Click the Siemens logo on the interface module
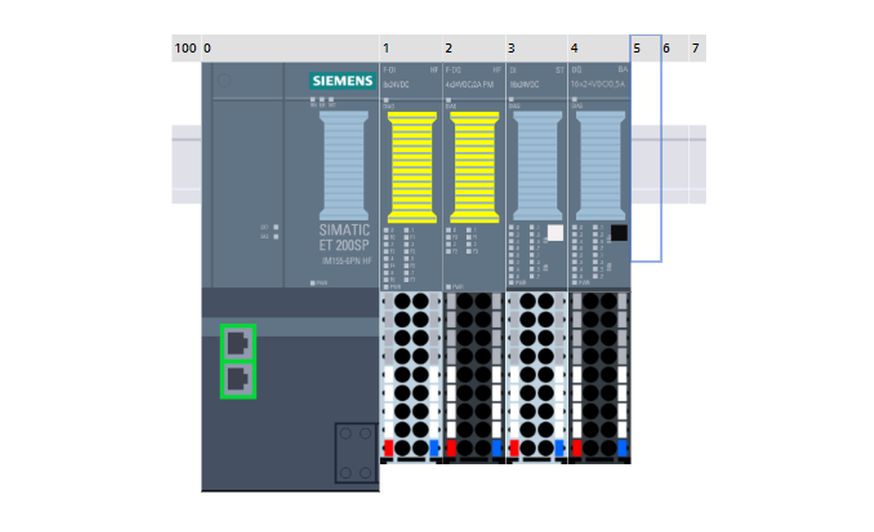The width and height of the screenshot is (874, 532). (x=342, y=81)
